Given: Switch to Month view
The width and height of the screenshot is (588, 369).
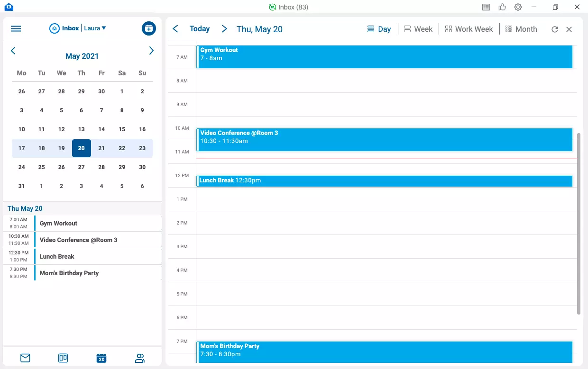Looking at the screenshot, I should (x=521, y=29).
